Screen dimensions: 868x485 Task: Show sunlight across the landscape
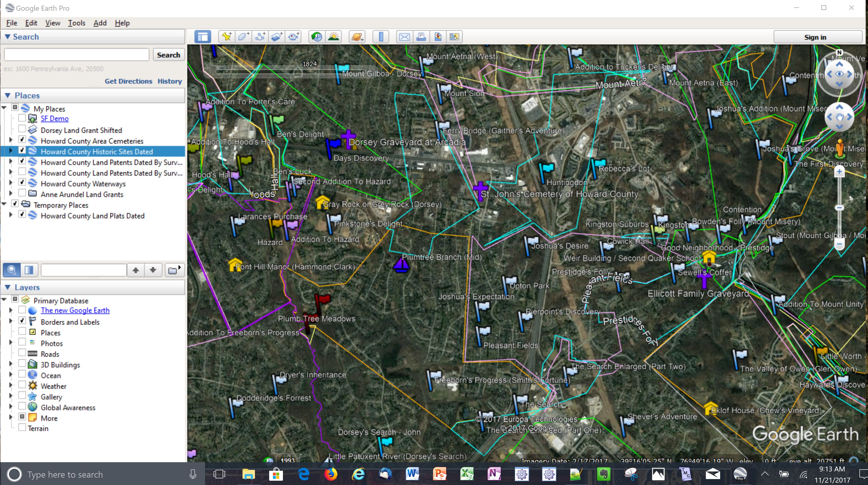click(x=333, y=37)
